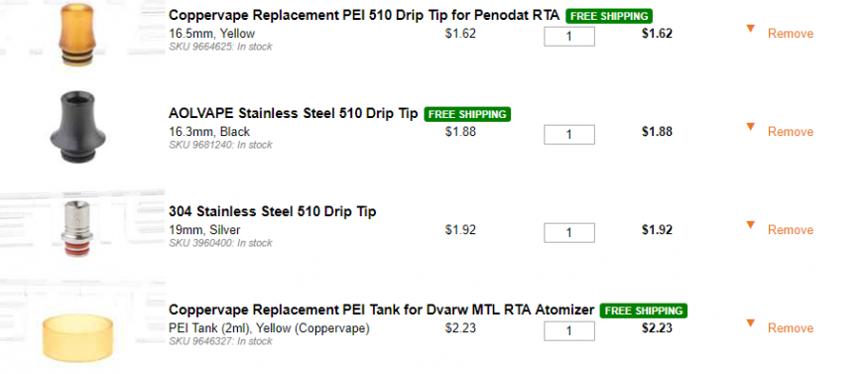
Task: Click the orange triangle beside the $1.88 item
Action: click(751, 127)
